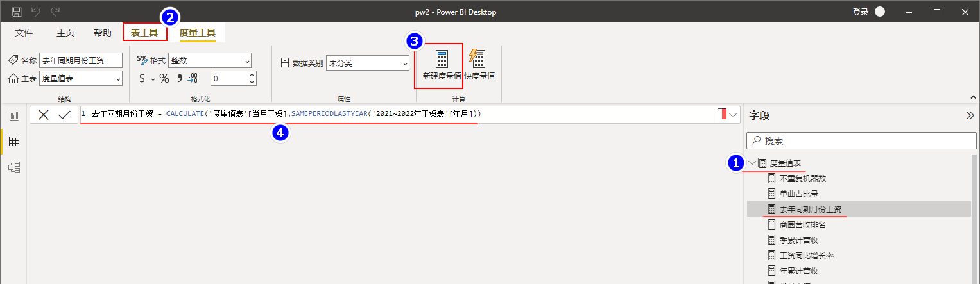The width and height of the screenshot is (980, 284).
Task: Edit the 名称 field 去年同期月份工资
Action: 81,60
